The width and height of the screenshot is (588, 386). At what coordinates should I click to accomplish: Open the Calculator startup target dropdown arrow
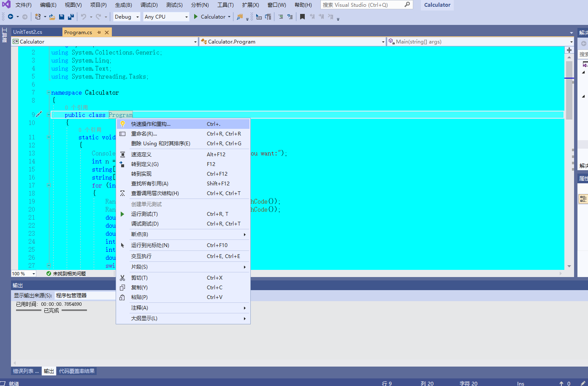tap(229, 17)
